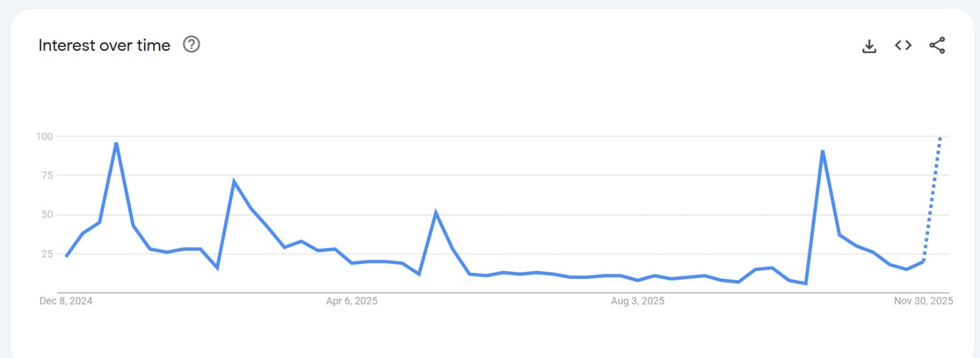Select the 50 value on the y-axis
The image size is (980, 358).
47,215
